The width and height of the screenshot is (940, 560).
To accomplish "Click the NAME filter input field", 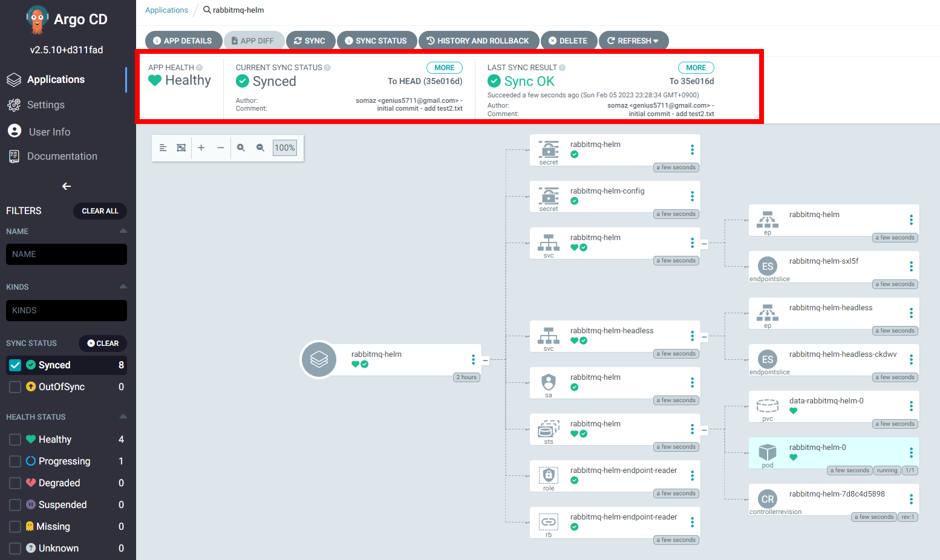I will pos(67,255).
